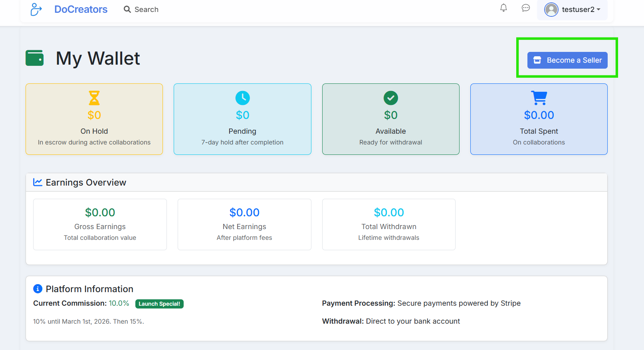Click the cart icon on Total Spent card
This screenshot has width=644, height=350.
[539, 98]
